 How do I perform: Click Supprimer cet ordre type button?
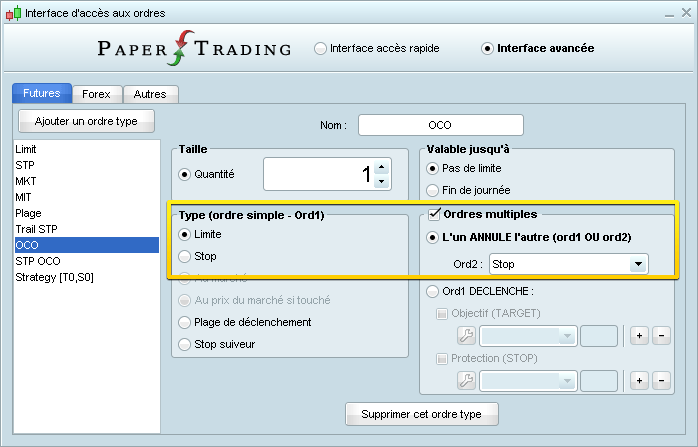pos(422,414)
